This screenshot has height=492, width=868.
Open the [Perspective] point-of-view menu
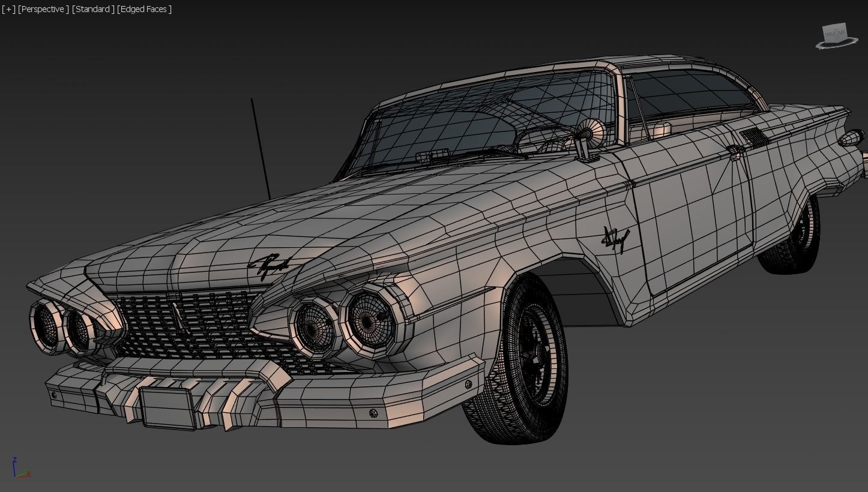point(43,9)
